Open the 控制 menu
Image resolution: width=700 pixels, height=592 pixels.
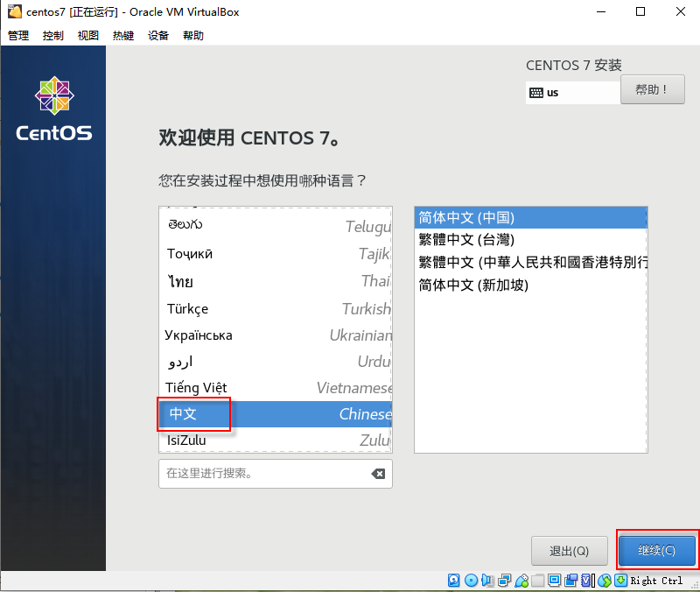click(x=53, y=35)
